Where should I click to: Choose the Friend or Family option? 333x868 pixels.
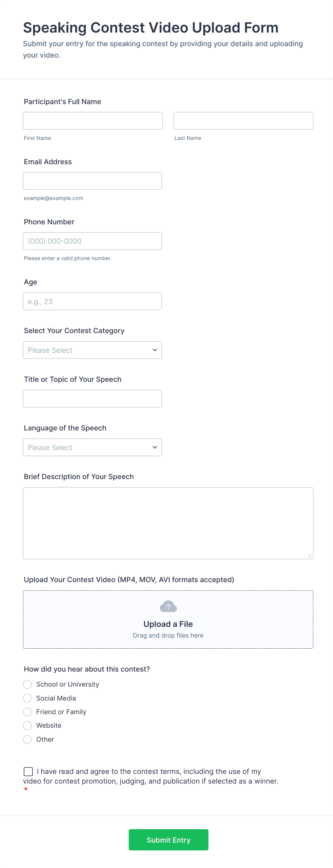click(x=28, y=712)
